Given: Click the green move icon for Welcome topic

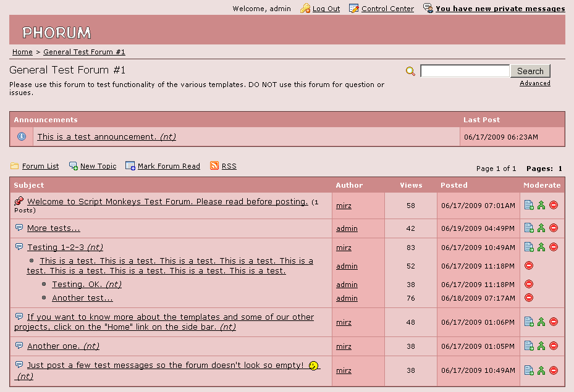Looking at the screenshot, I should click(541, 205).
